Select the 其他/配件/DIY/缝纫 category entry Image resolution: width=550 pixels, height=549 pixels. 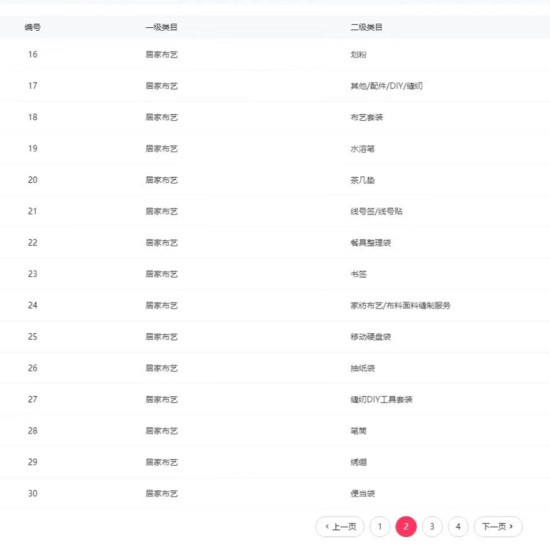tap(387, 86)
